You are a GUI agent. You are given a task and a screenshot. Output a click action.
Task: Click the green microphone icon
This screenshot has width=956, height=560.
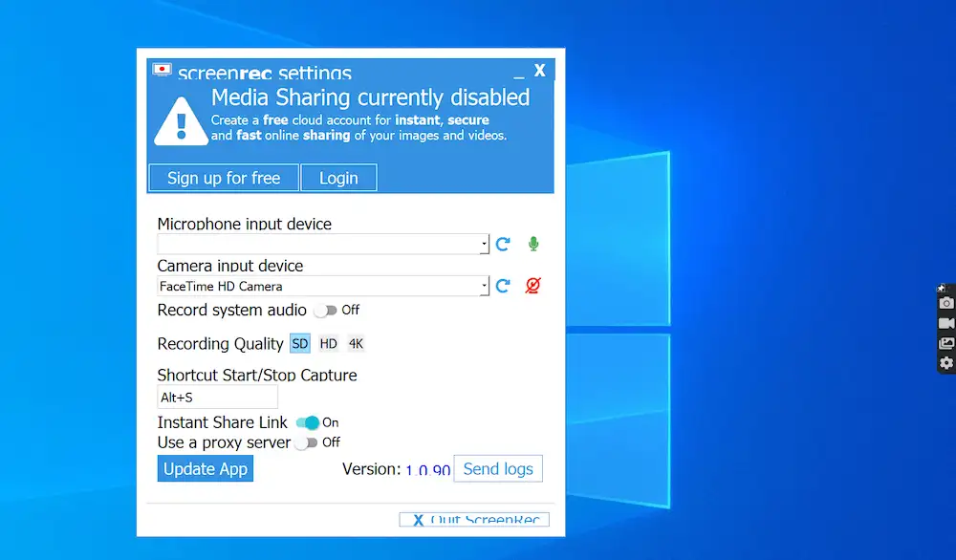[533, 244]
